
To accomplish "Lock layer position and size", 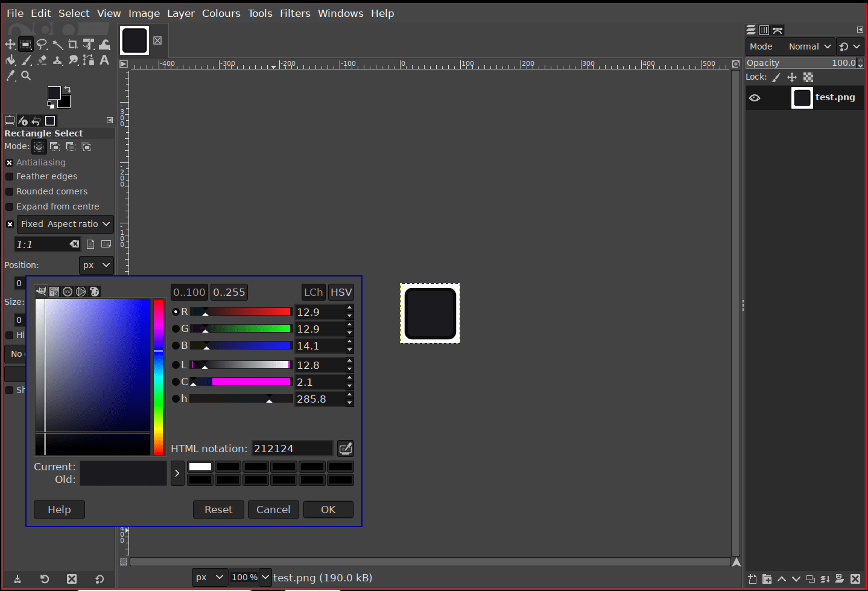I will (x=792, y=77).
